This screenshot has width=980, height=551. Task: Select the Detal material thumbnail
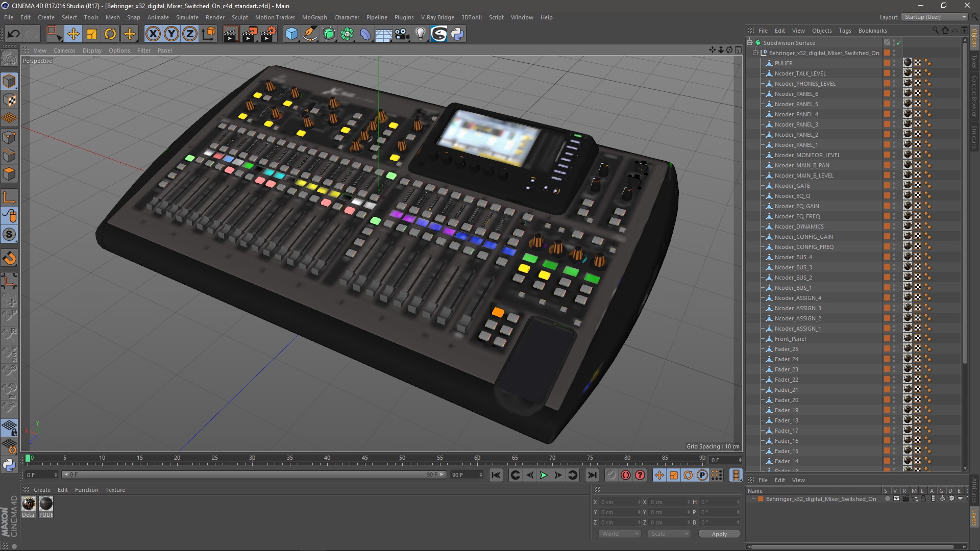coord(29,504)
